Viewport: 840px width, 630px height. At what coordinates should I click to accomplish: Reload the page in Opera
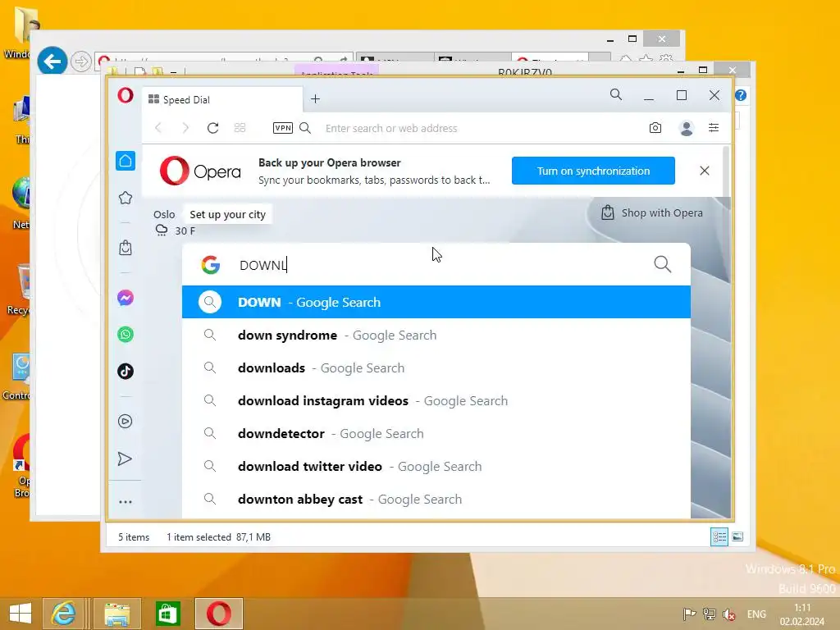coord(212,128)
